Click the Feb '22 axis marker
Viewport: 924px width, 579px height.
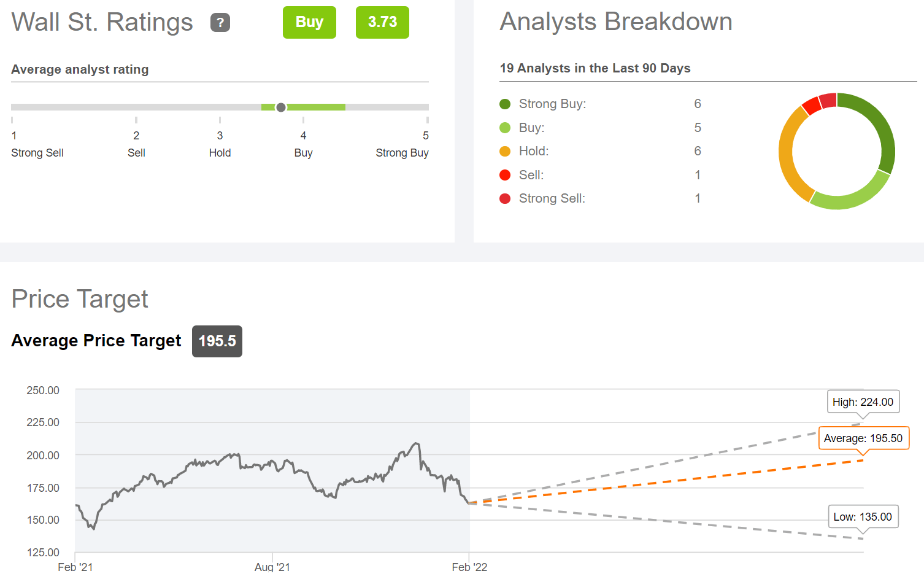pyautogui.click(x=469, y=567)
